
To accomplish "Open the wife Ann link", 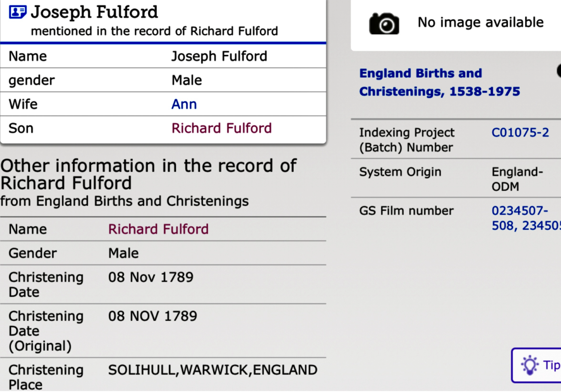I will [x=184, y=104].
